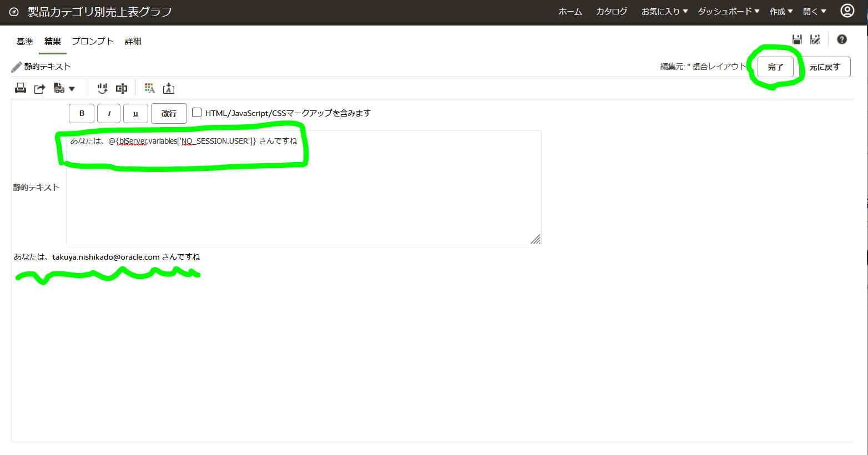Expand the ダッシュボード menu

(x=729, y=11)
